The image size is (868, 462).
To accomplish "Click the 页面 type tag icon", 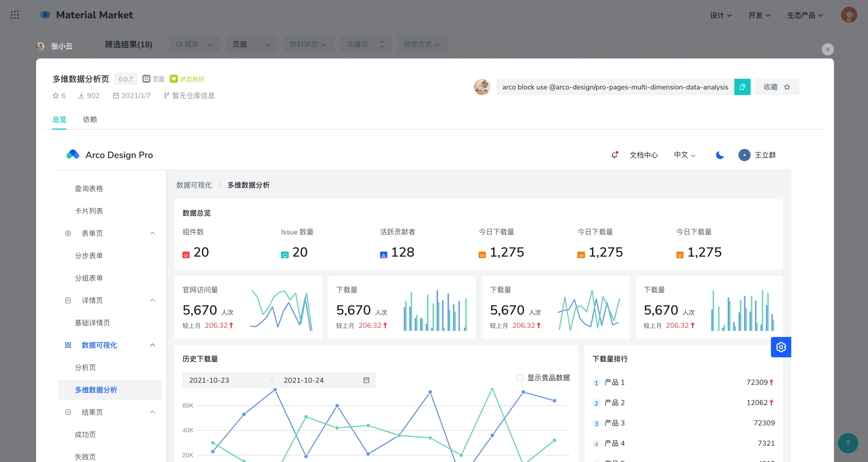I will tap(146, 79).
